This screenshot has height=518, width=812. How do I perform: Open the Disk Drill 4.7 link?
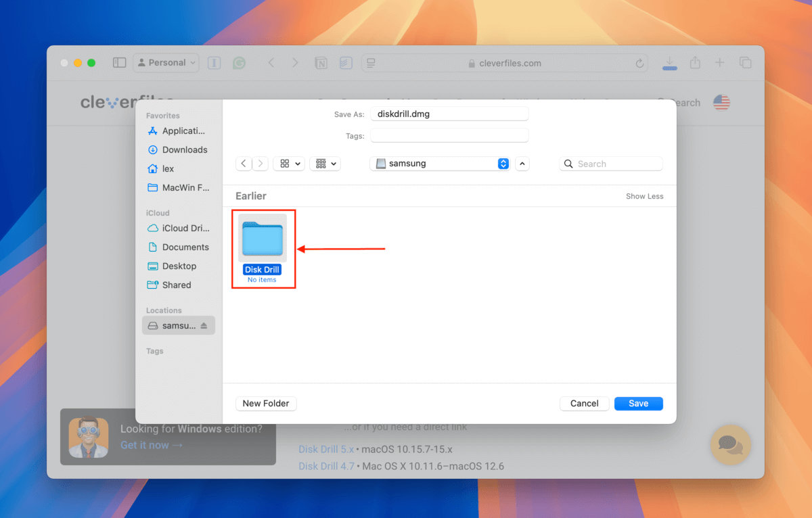pyautogui.click(x=326, y=466)
